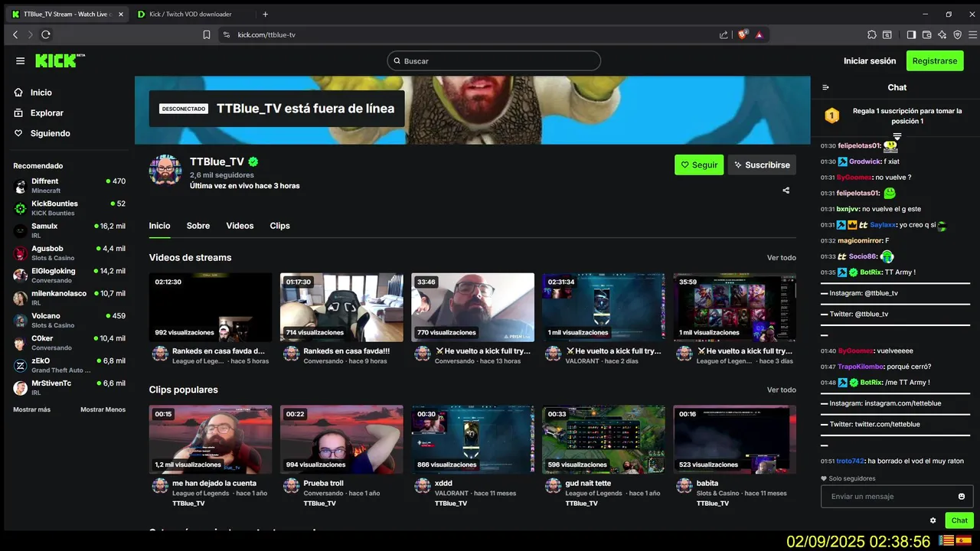Click Ver todo for Clips populares

[782, 390]
